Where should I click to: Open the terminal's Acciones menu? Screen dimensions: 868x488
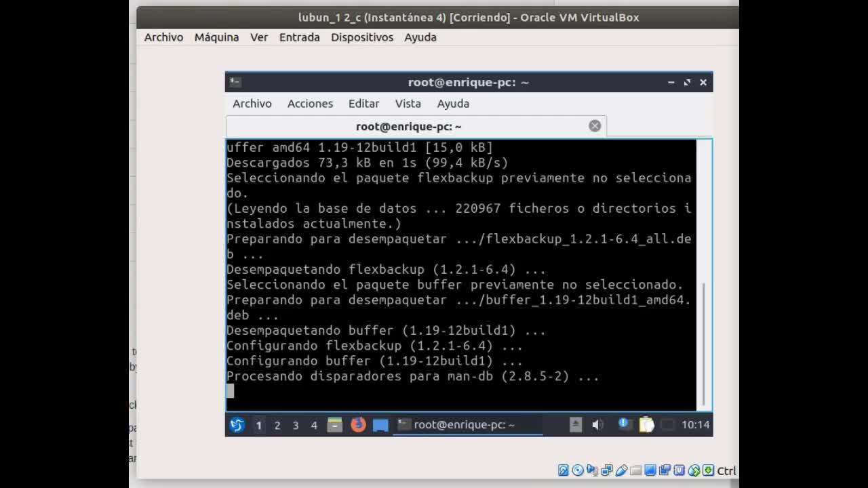310,104
